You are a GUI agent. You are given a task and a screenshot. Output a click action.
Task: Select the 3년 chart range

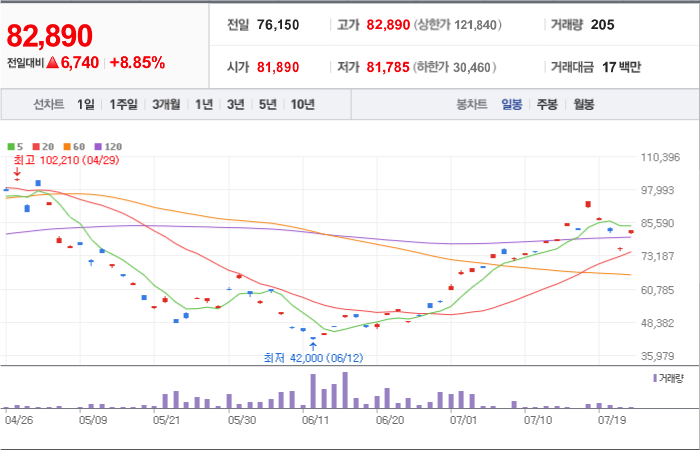click(x=235, y=104)
